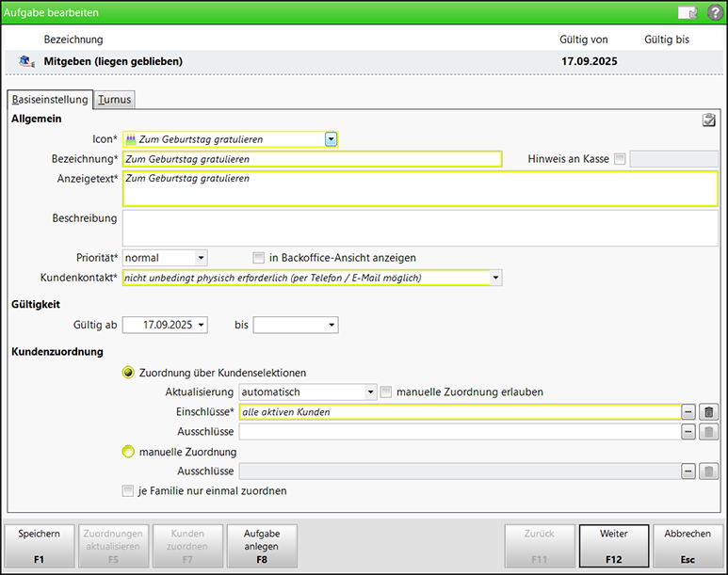Tick je Familie nur einmal zuordnen

pyautogui.click(x=128, y=490)
